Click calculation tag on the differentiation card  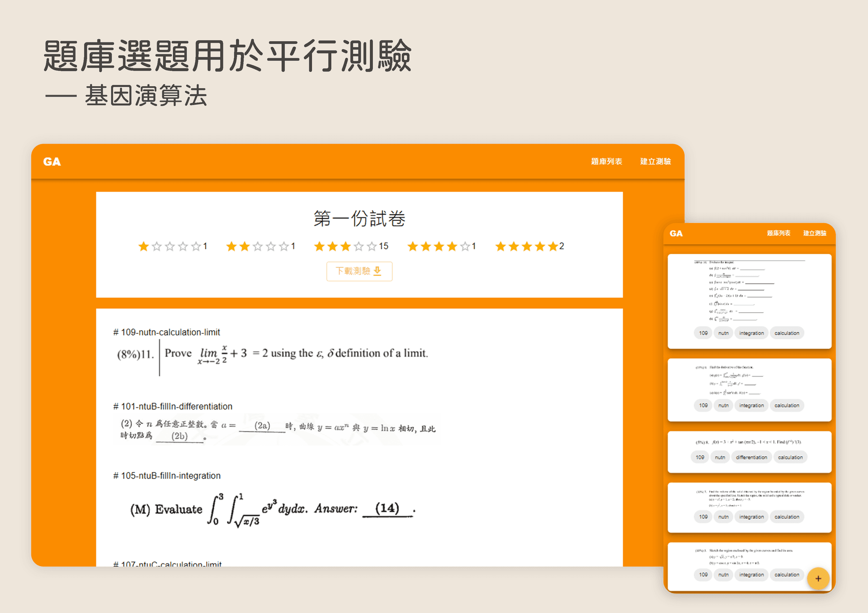pos(790,457)
